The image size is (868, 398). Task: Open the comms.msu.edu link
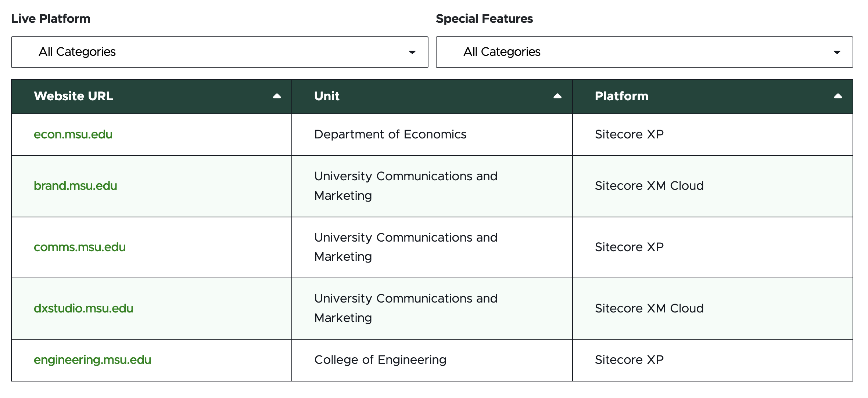click(x=80, y=247)
